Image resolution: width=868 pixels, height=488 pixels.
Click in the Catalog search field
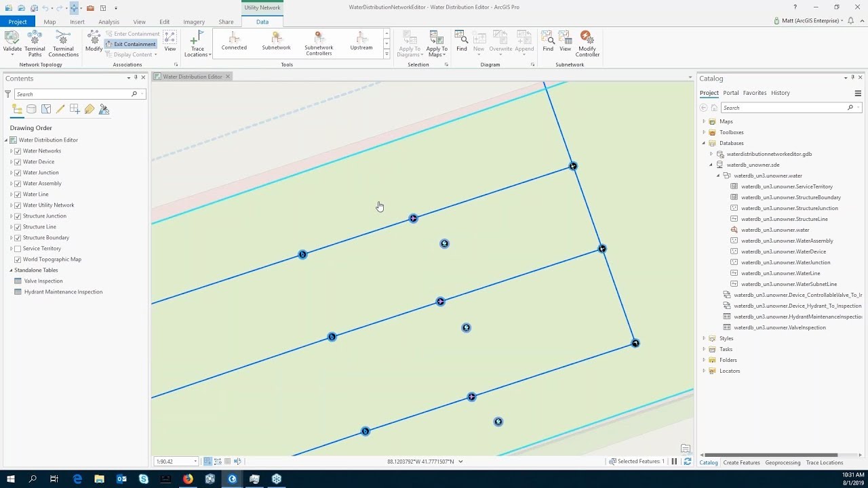[784, 108]
